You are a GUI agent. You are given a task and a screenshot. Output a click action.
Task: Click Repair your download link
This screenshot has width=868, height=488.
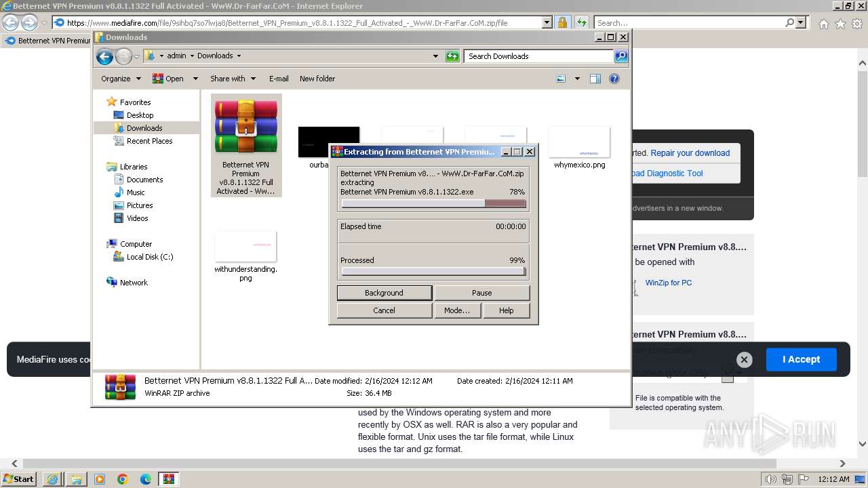click(690, 153)
